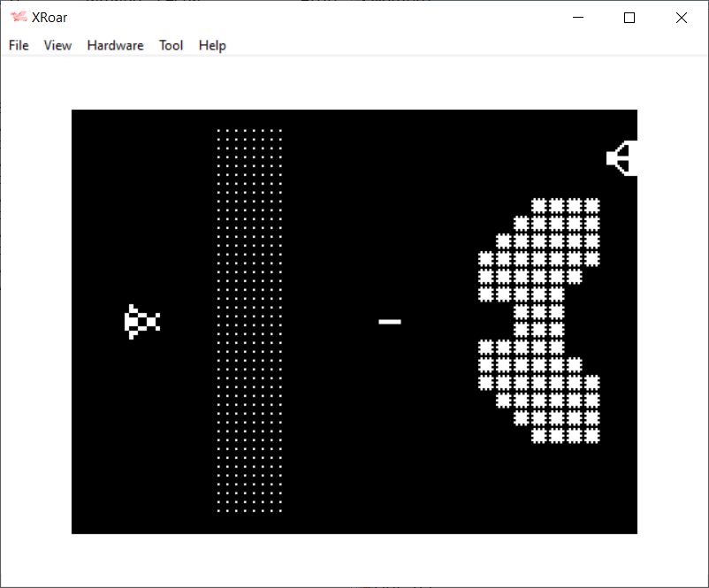
Task: Click the top row of the dotted barrier
Action: (249, 131)
